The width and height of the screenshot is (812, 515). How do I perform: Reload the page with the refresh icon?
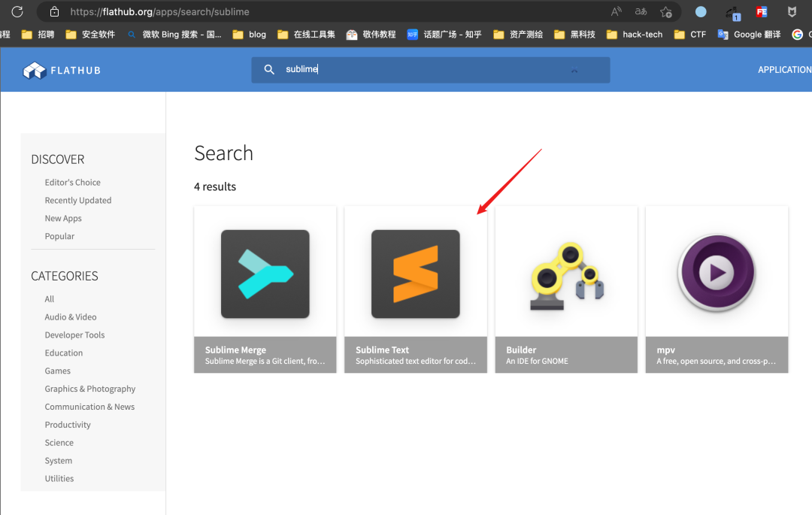[x=17, y=11]
